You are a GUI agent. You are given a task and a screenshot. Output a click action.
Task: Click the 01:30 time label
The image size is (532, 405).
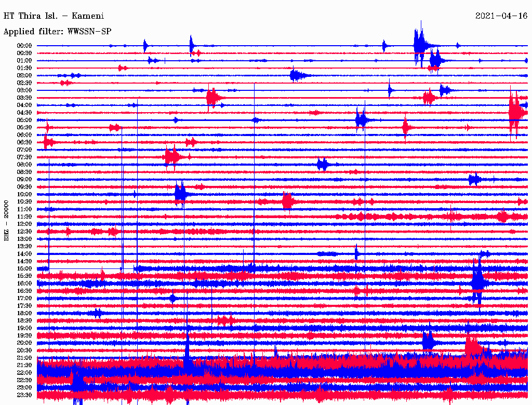point(24,68)
